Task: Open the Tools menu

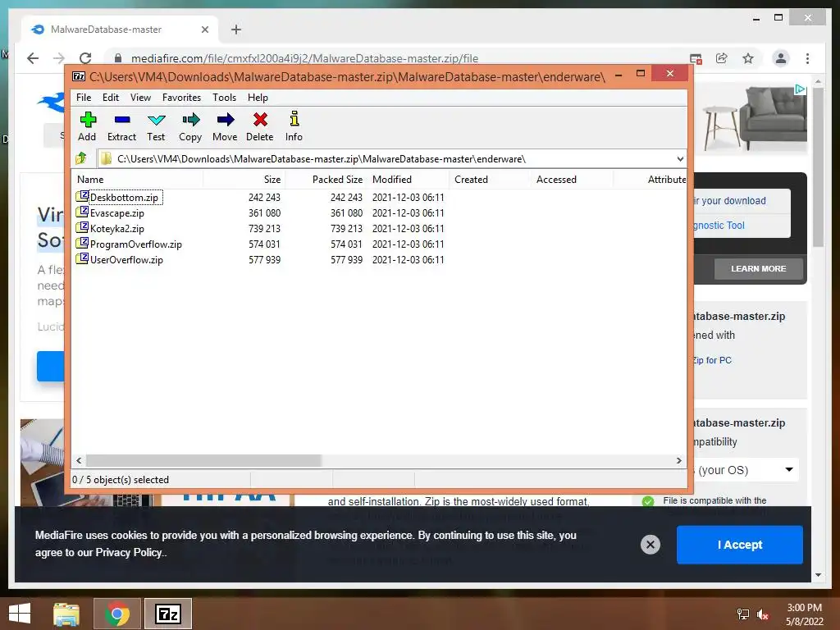Action: [224, 98]
